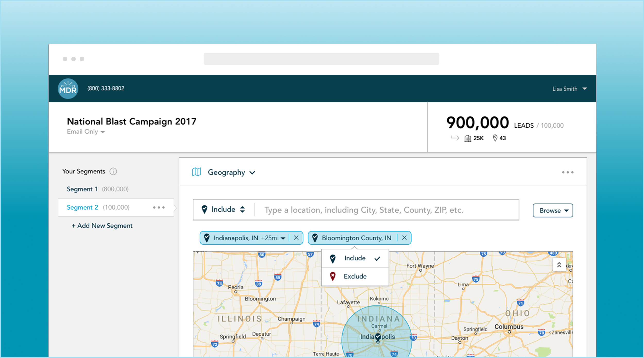Screen dimensions: 644x358
Task: Remove the Bloomington County, IN tag
Action: point(404,238)
